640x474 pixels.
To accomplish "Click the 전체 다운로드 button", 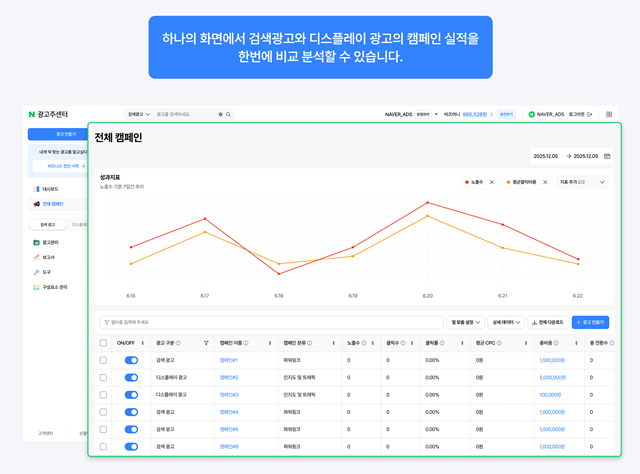I will tap(546, 323).
